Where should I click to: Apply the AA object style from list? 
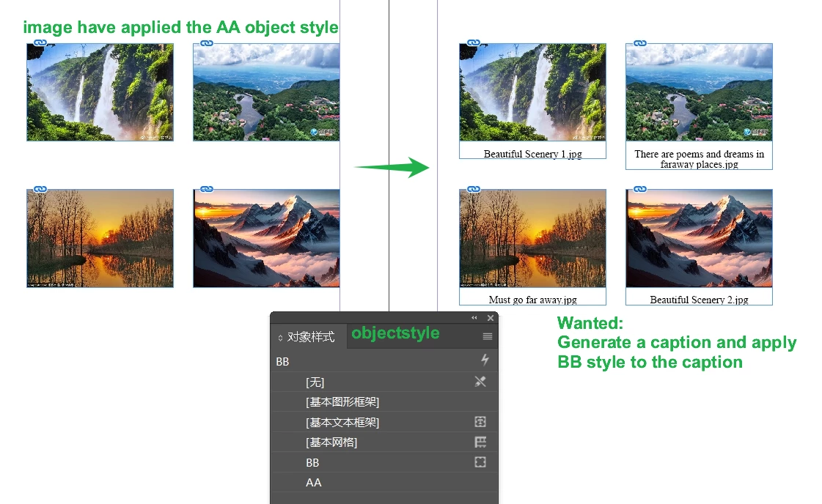point(384,483)
